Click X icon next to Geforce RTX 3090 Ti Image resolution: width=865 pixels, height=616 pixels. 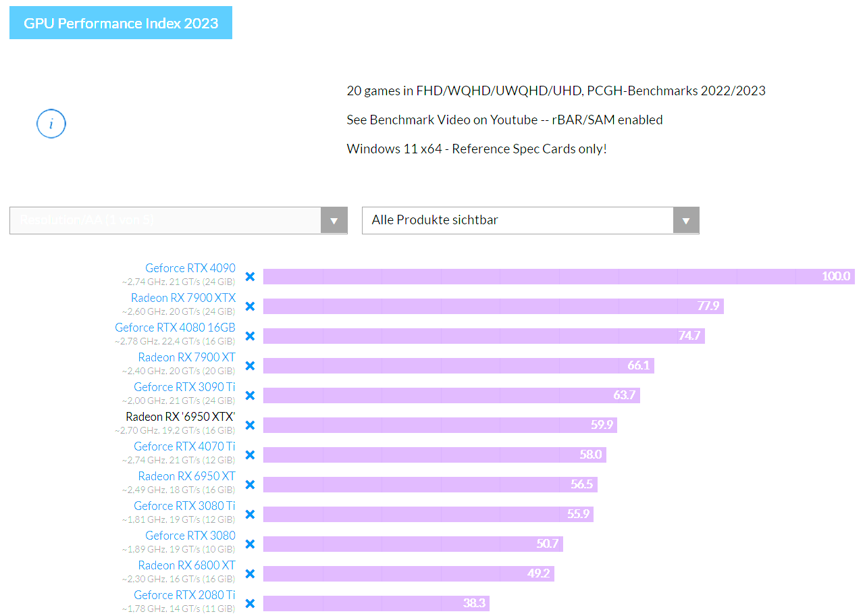250,395
